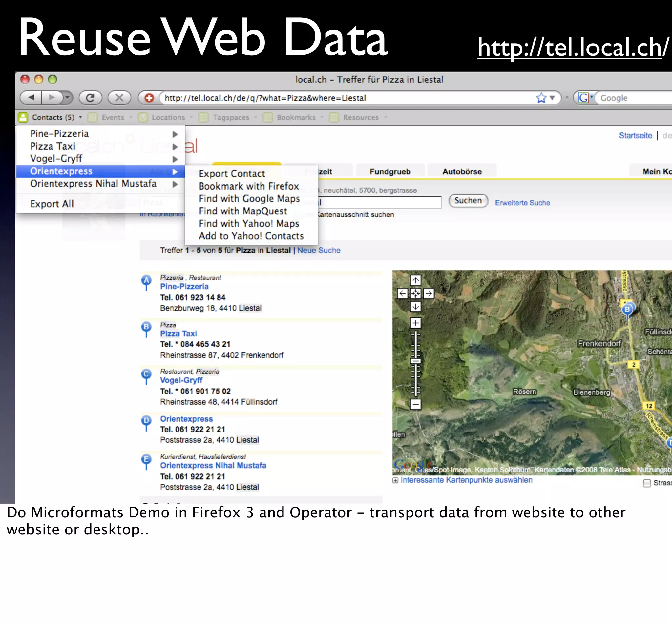Click the bookmark star in URL bar
The image size is (672, 623).
(x=541, y=98)
